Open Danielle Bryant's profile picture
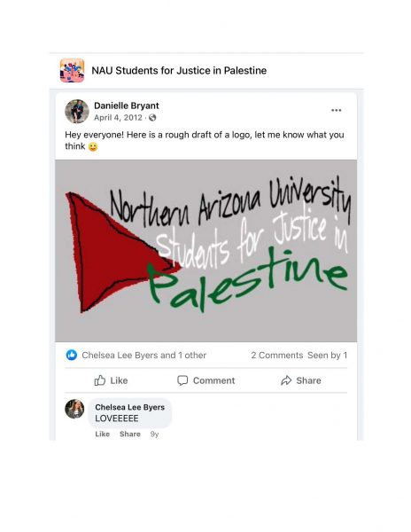 [x=77, y=112]
